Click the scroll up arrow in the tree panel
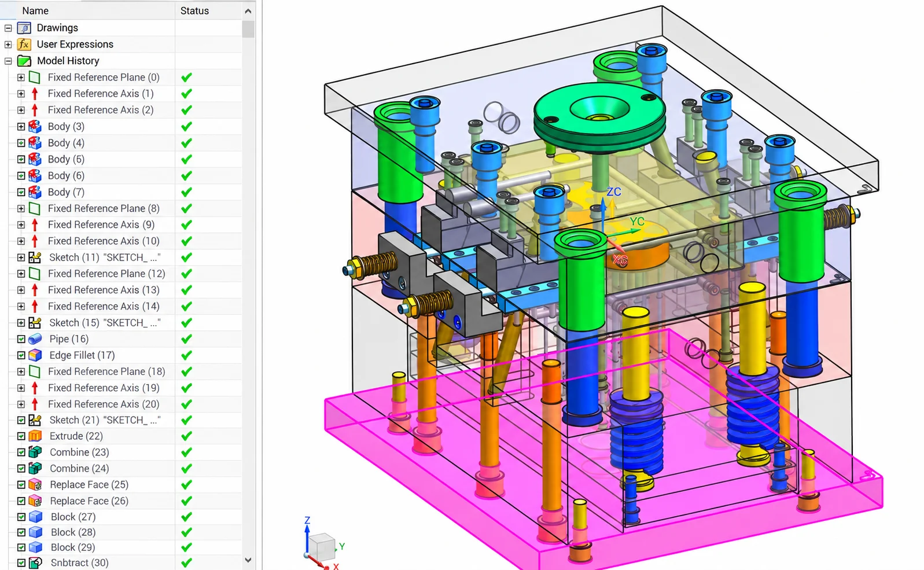 coord(248,10)
